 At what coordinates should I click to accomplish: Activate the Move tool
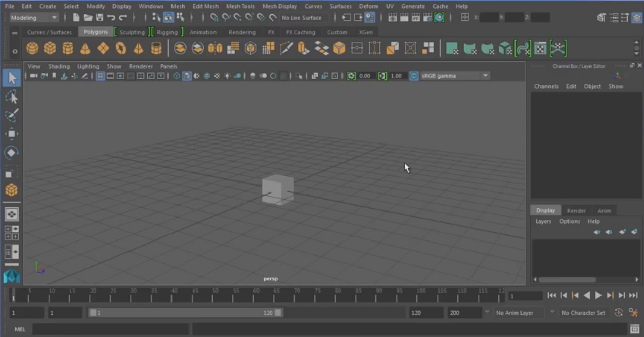click(x=12, y=134)
